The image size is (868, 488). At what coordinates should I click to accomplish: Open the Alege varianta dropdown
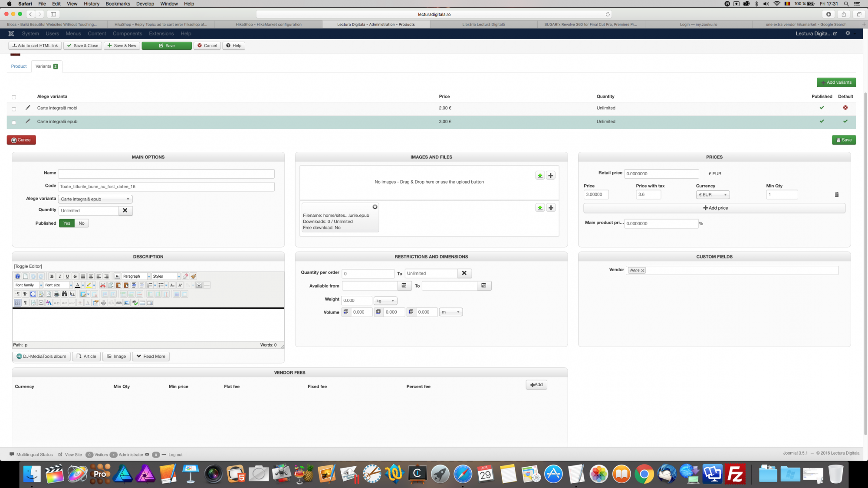click(x=95, y=199)
